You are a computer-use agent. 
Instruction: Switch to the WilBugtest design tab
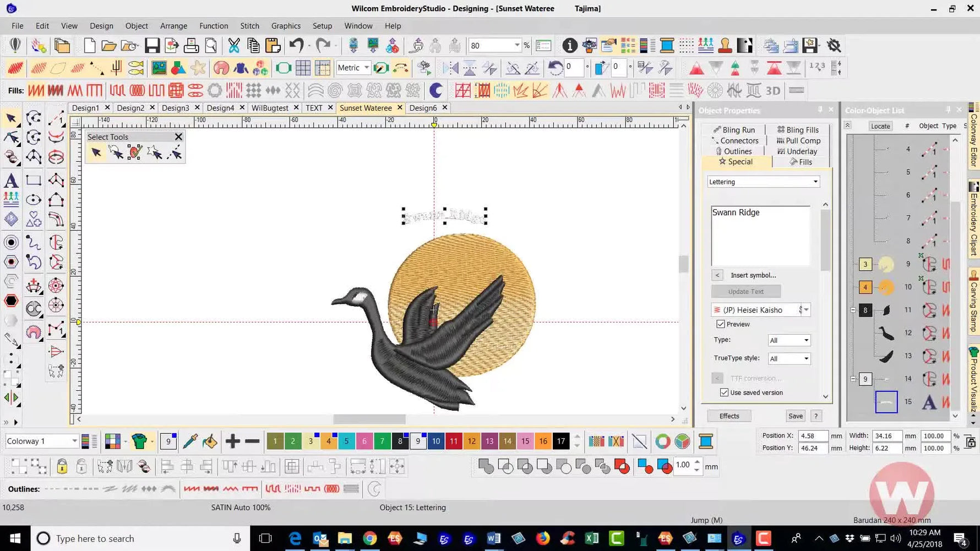coord(270,107)
